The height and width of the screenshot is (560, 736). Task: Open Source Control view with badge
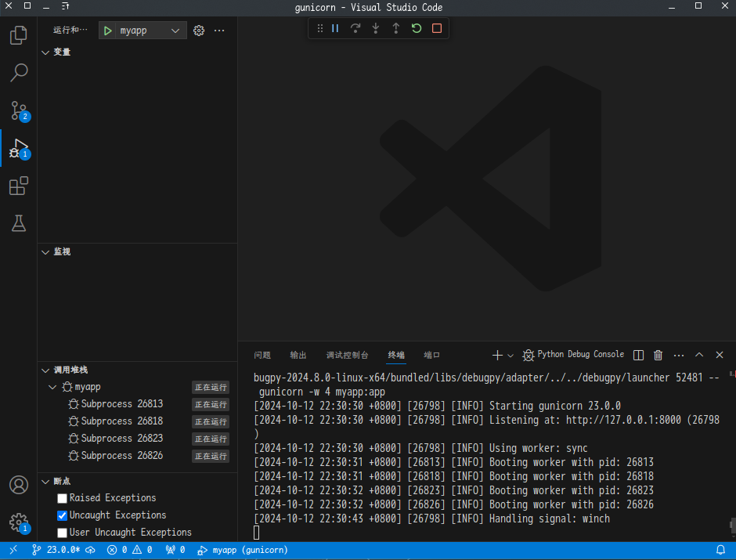click(x=18, y=110)
